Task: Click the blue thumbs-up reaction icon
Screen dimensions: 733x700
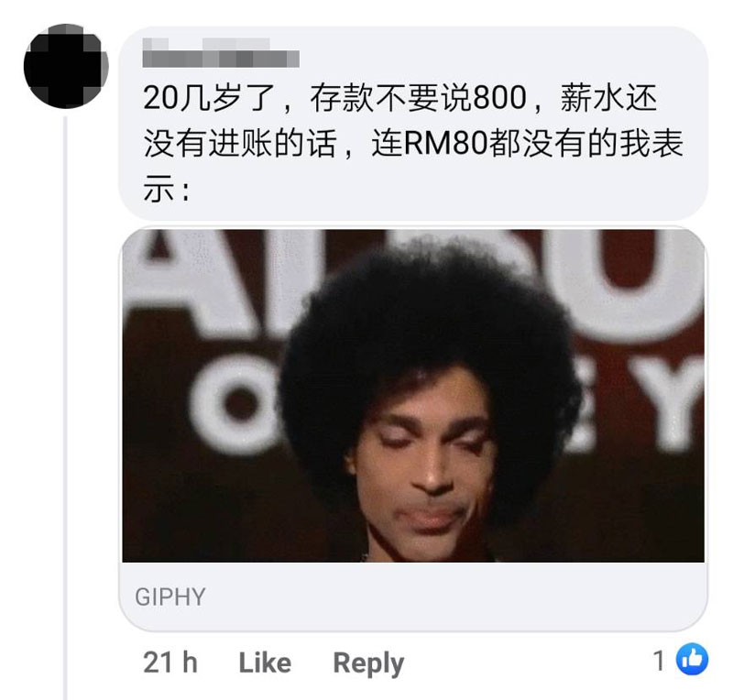Action: 692,660
